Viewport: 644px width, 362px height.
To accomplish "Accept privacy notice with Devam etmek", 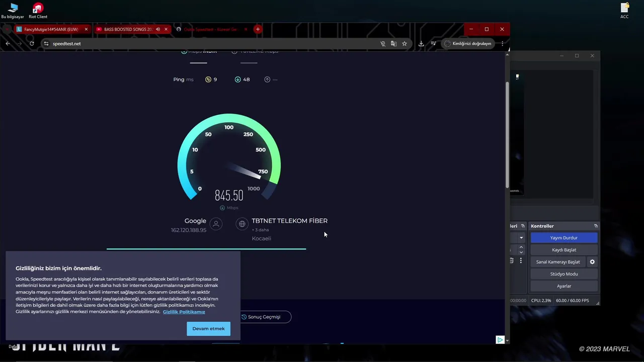I will (208, 329).
